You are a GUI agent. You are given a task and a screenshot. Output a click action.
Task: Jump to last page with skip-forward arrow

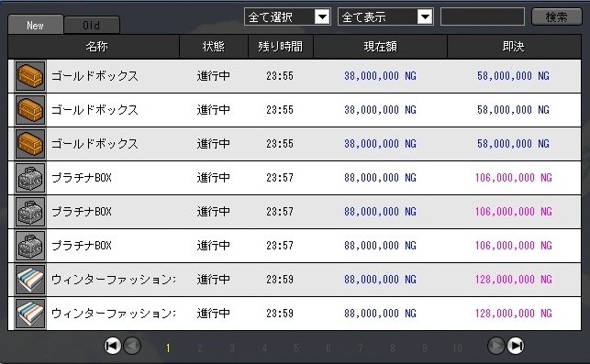coord(516,346)
